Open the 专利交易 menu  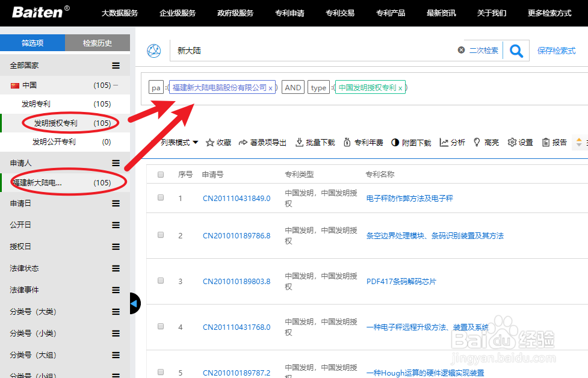tap(340, 13)
